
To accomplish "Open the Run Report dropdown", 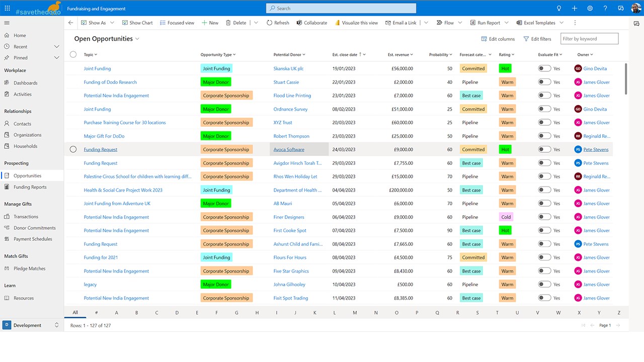I will coord(506,23).
